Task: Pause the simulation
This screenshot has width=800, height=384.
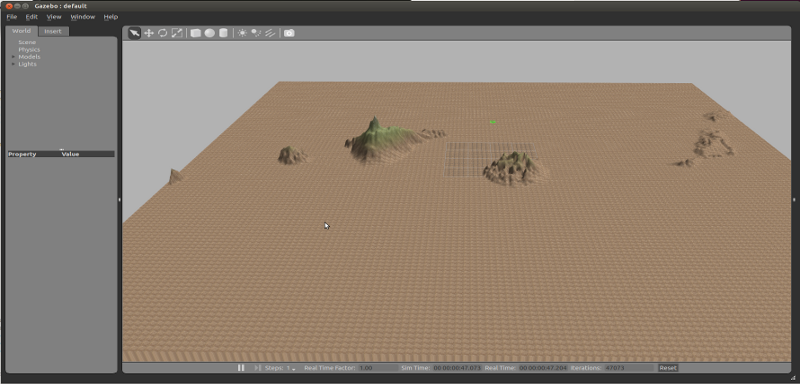Action: coord(241,368)
